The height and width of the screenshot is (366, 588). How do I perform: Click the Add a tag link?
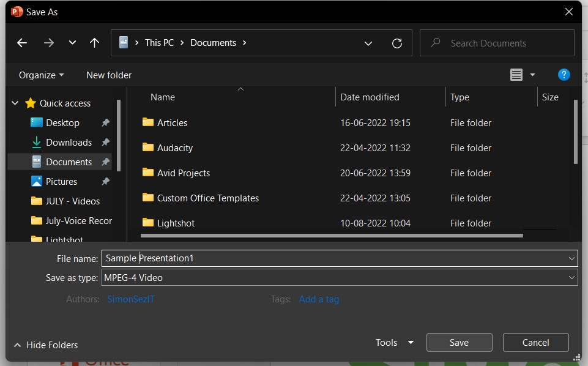pos(319,299)
